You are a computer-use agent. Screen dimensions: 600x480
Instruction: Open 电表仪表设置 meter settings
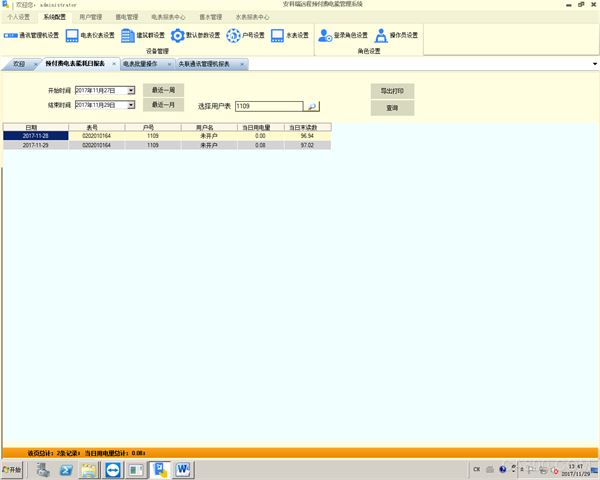pyautogui.click(x=90, y=35)
